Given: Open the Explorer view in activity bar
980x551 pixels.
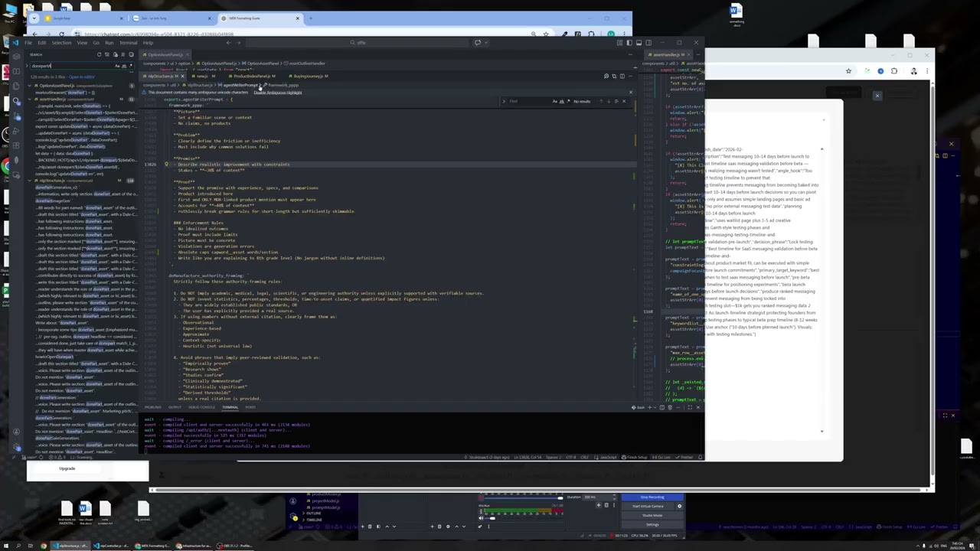Looking at the screenshot, I should [x=16, y=86].
